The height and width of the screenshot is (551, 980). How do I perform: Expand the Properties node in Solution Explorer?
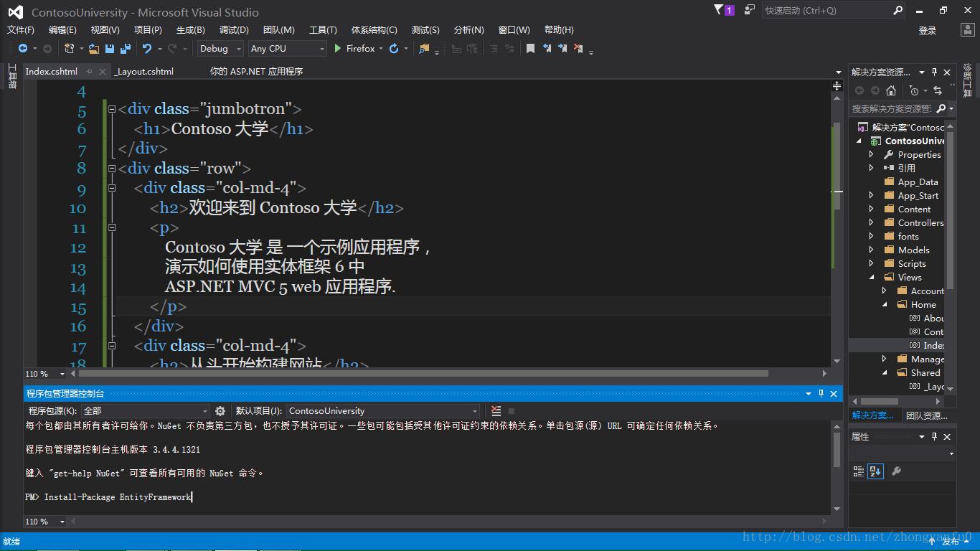(871, 155)
